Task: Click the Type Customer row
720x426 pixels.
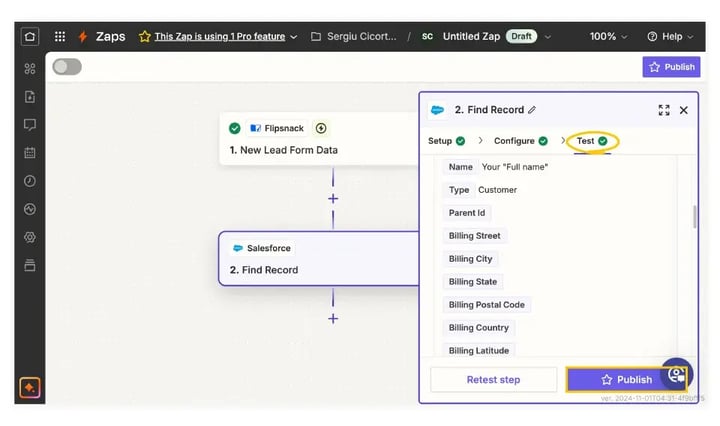Action: [480, 190]
